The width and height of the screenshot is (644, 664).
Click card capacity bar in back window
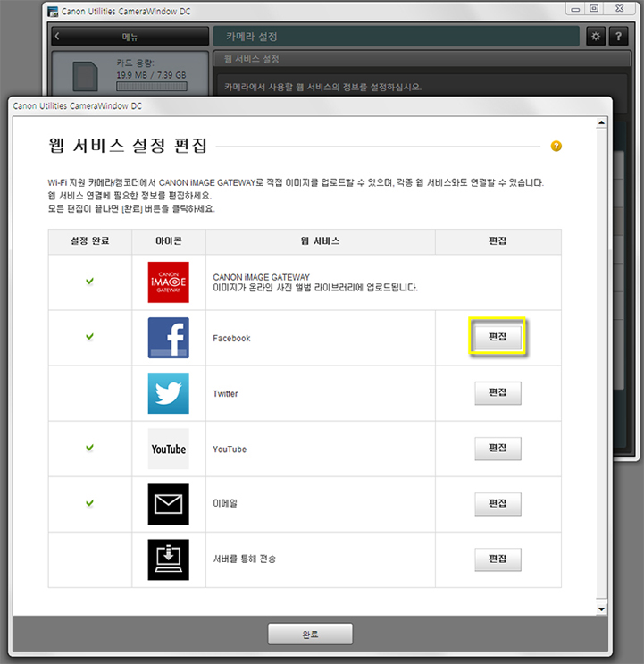click(152, 87)
